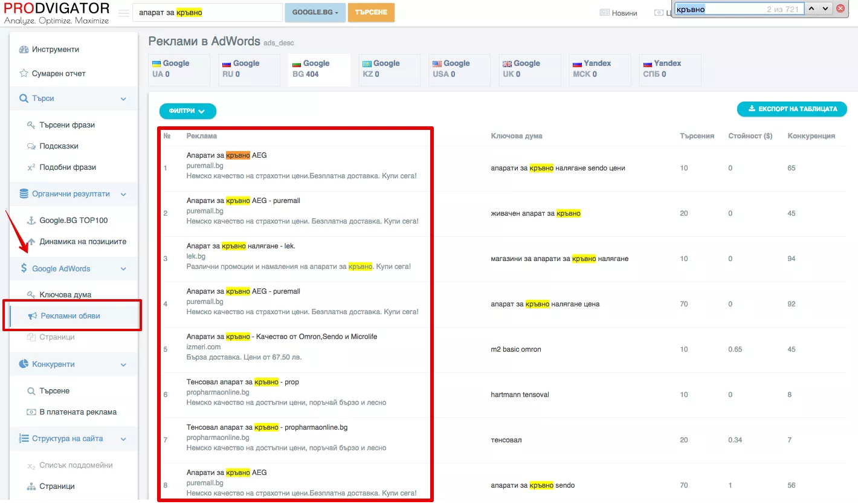Click the database icon for Органични резултати
This screenshot has width=858, height=504.
click(24, 194)
